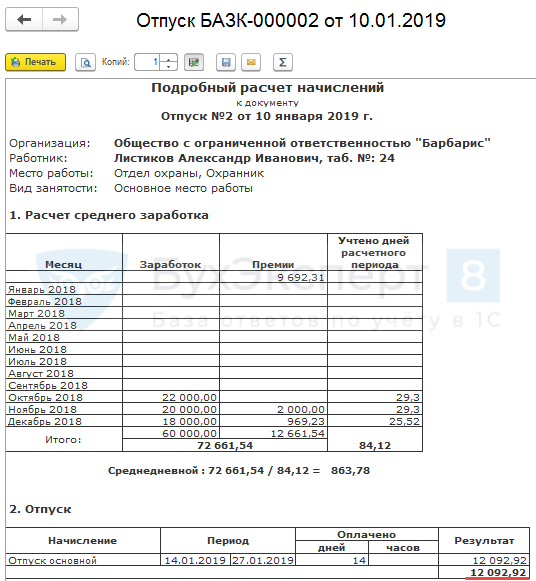Select the Май 2018 row label
The image size is (536, 581).
pos(34,337)
